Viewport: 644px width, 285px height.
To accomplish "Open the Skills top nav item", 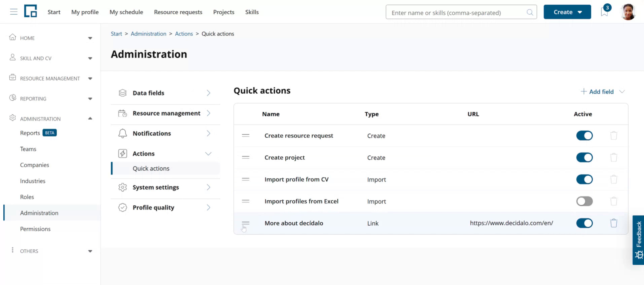I will pyautogui.click(x=252, y=12).
